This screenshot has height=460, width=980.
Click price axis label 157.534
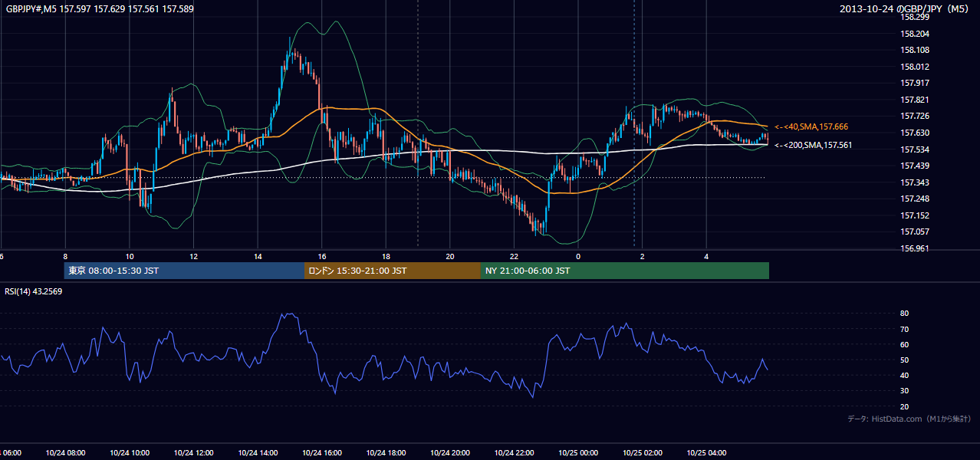914,149
